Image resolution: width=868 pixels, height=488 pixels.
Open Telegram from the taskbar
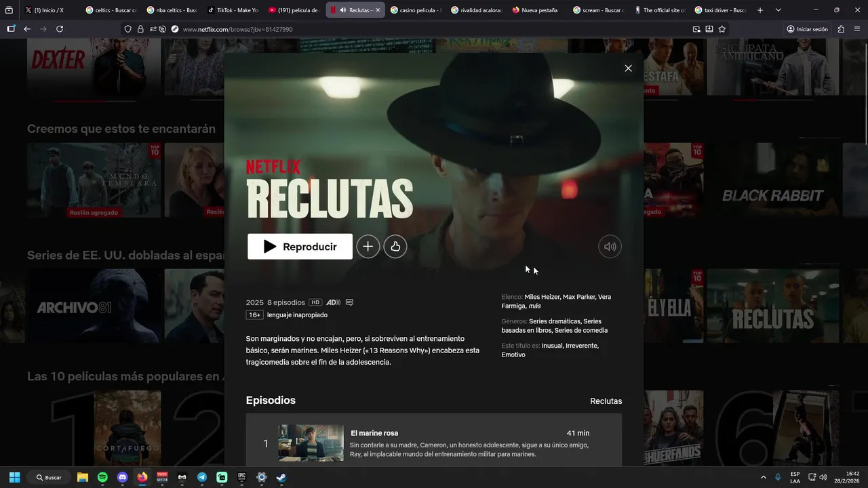click(x=201, y=477)
